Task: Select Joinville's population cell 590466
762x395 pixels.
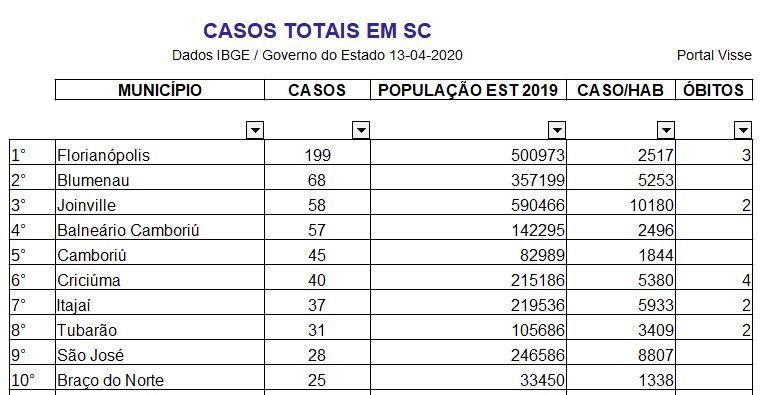Action: [468, 203]
